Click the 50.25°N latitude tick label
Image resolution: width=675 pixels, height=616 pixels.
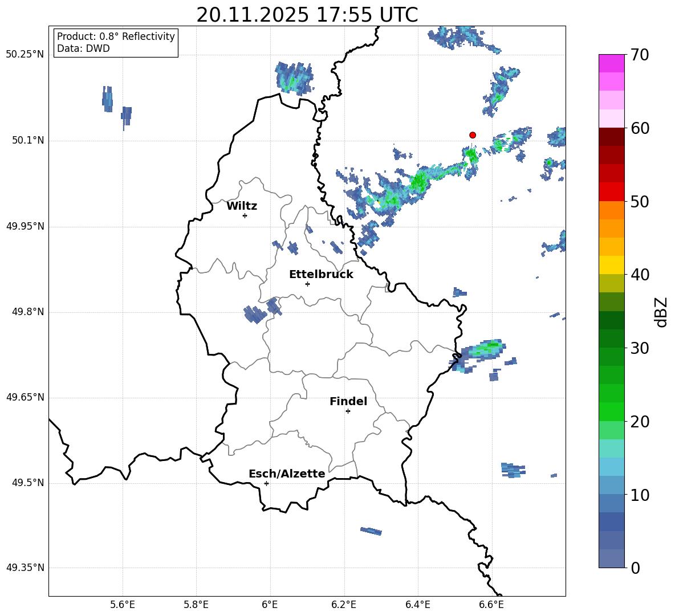pos(25,55)
